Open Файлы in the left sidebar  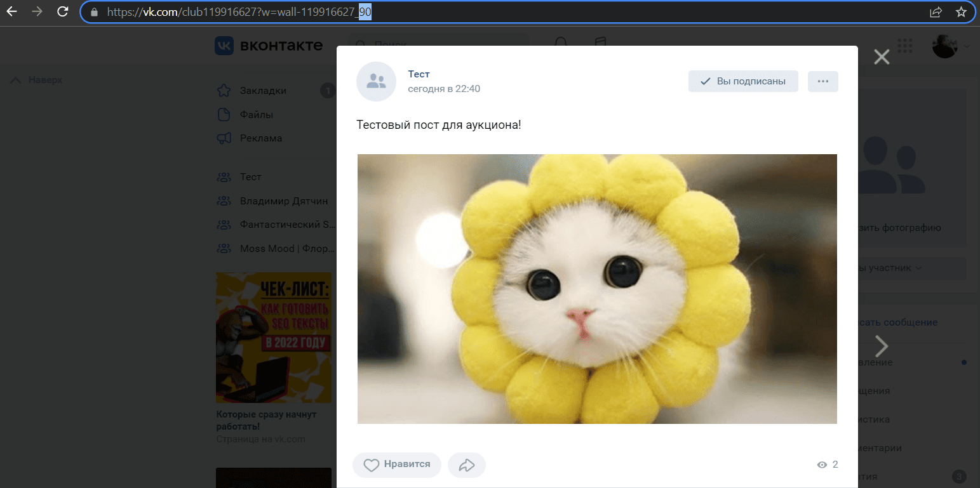click(x=257, y=115)
